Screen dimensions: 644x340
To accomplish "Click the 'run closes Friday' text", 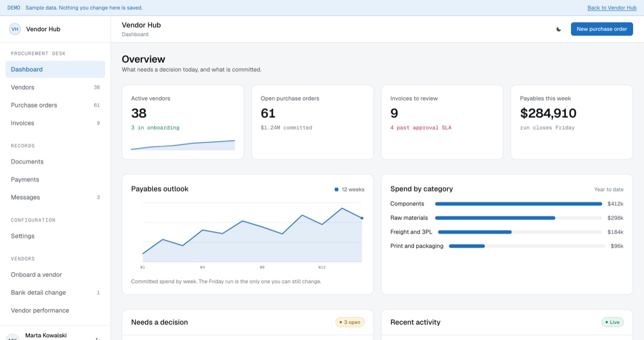I will (x=547, y=128).
